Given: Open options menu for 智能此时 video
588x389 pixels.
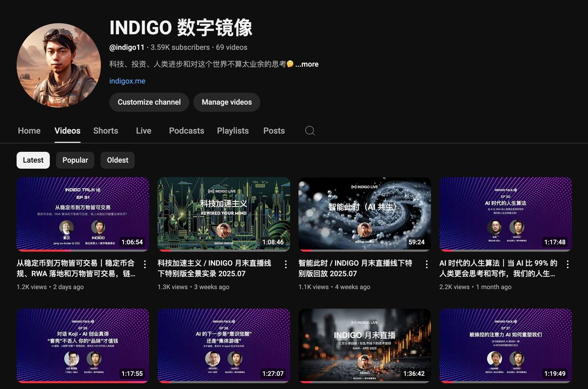Looking at the screenshot, I should pyautogui.click(x=427, y=265).
